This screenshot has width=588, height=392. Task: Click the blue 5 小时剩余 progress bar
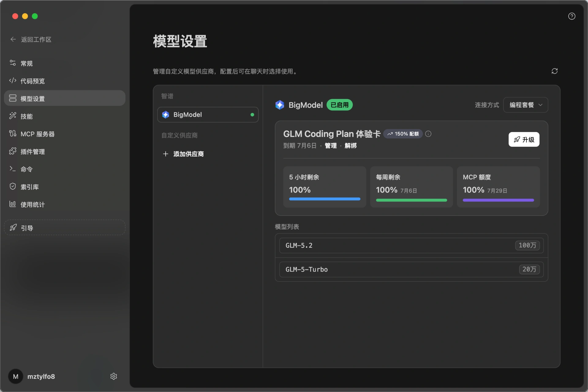coord(325,199)
